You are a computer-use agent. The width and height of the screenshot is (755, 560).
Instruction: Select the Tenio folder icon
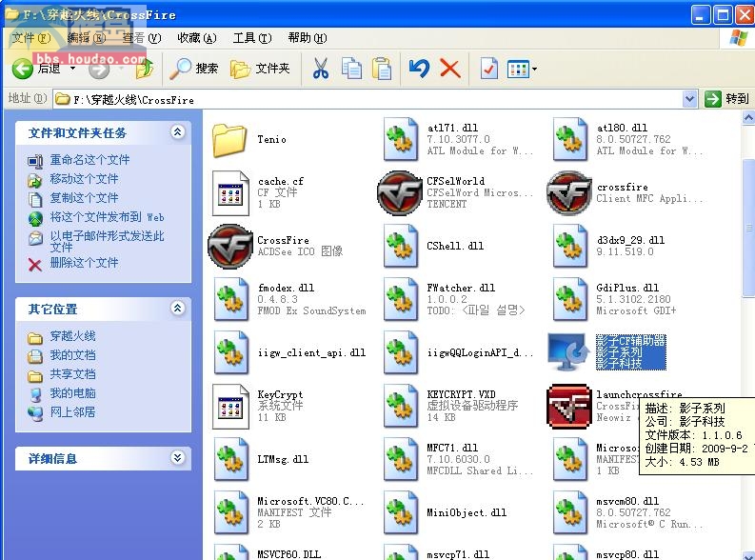coord(229,140)
